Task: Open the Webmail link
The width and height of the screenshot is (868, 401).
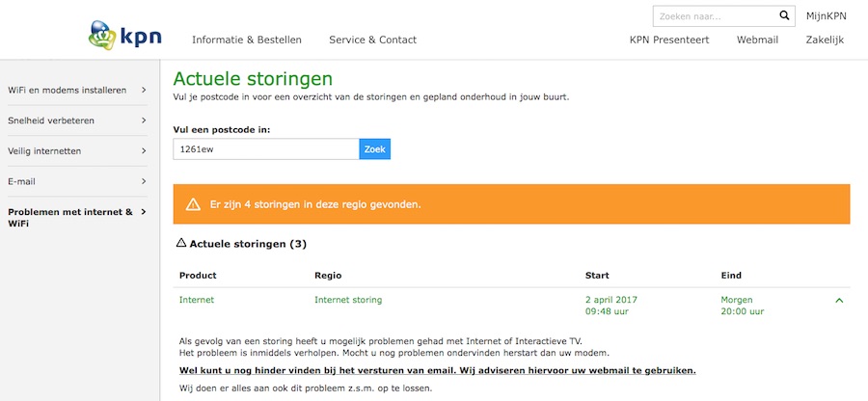Action: click(757, 40)
